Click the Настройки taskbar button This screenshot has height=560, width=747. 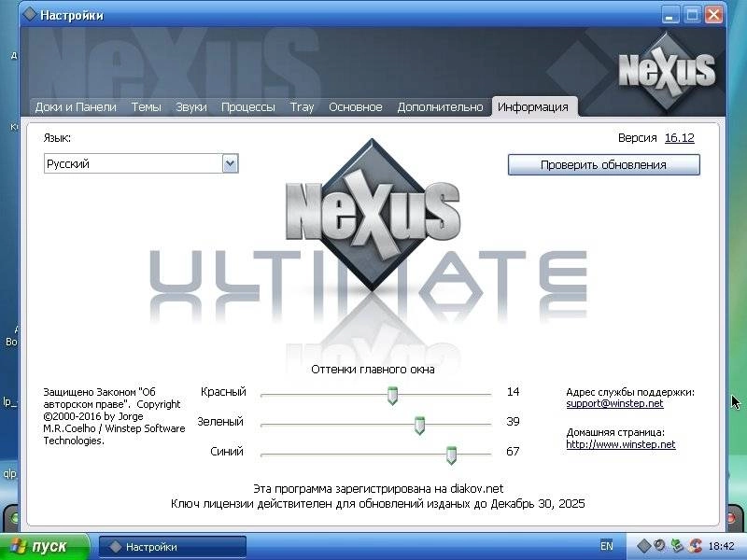pos(173,547)
